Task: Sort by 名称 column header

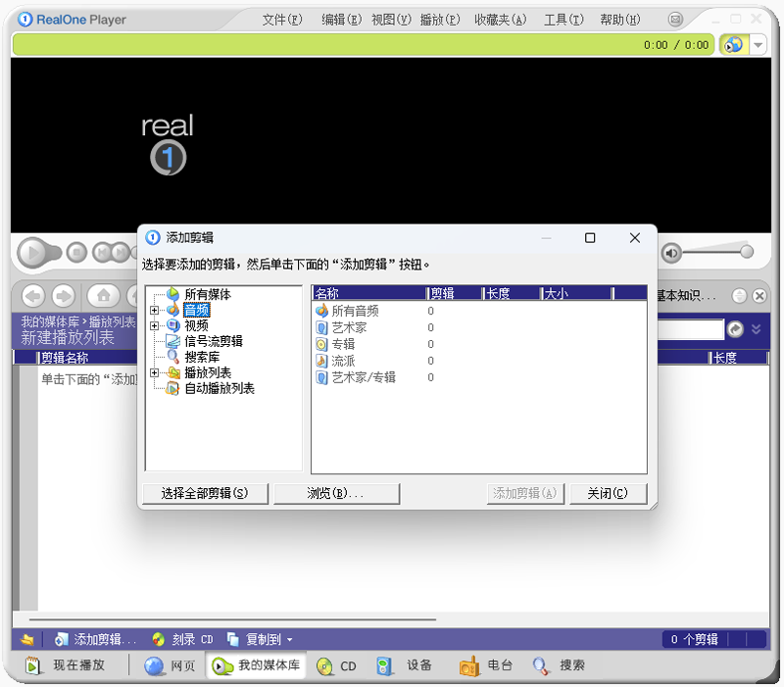Action: tap(369, 293)
